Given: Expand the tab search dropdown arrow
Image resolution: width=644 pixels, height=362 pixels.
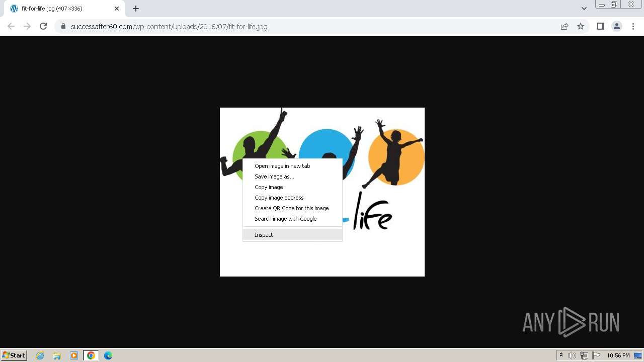Looking at the screenshot, I should tap(584, 9).
